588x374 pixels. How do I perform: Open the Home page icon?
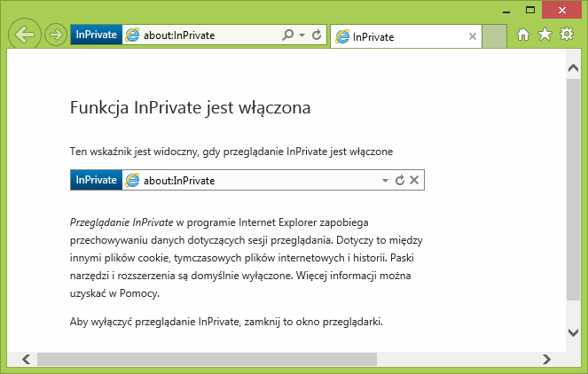click(523, 35)
